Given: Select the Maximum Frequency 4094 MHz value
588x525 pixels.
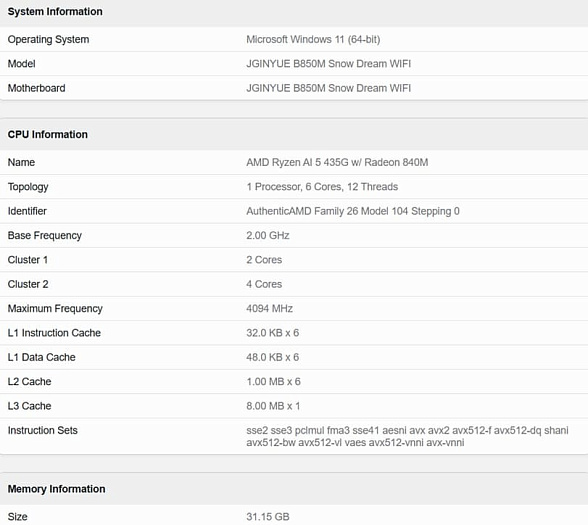Looking at the screenshot, I should [269, 309].
